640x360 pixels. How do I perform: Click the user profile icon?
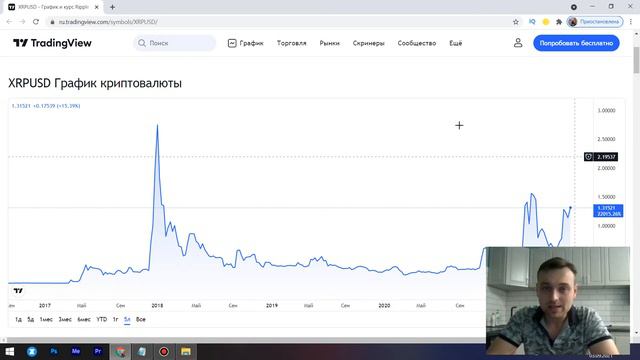tap(518, 43)
